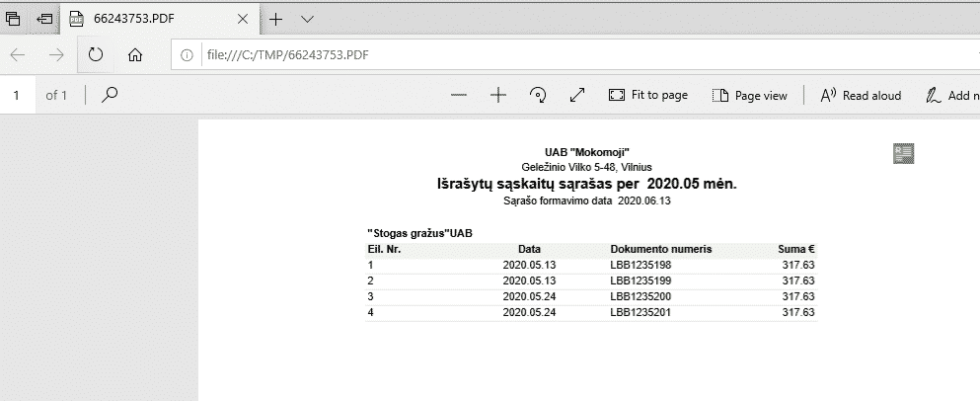This screenshot has height=401, width=980.
Task: Open the Home page
Action: point(135,54)
